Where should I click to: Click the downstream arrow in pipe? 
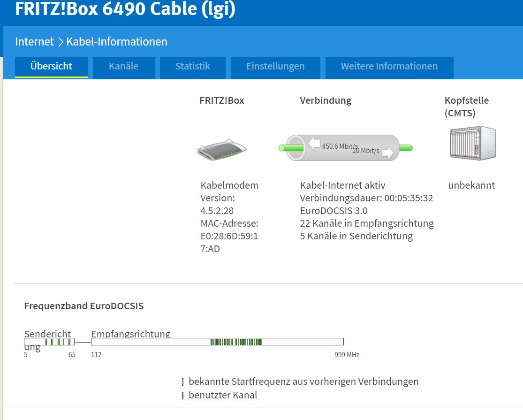point(314,143)
